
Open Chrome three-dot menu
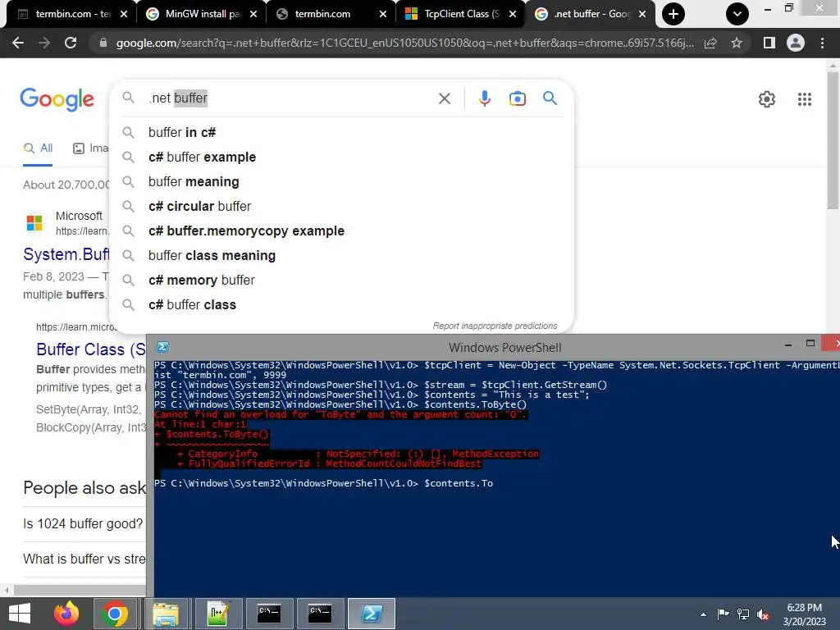click(822, 43)
